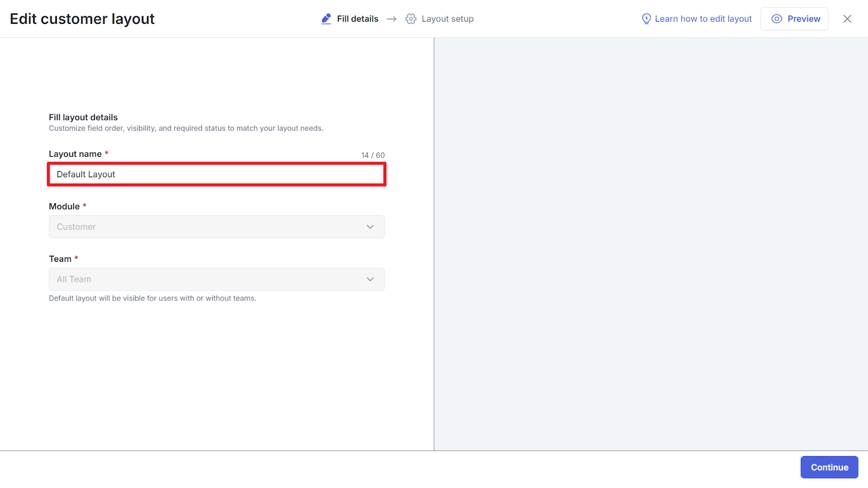Click the 14 / 60 character counter
This screenshot has height=488, width=868.
coord(373,155)
